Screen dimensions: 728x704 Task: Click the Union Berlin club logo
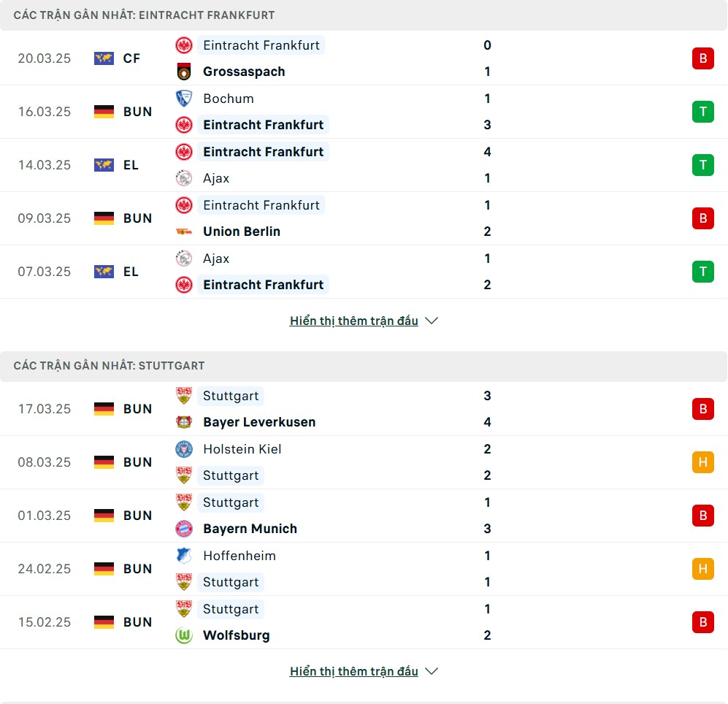click(184, 232)
